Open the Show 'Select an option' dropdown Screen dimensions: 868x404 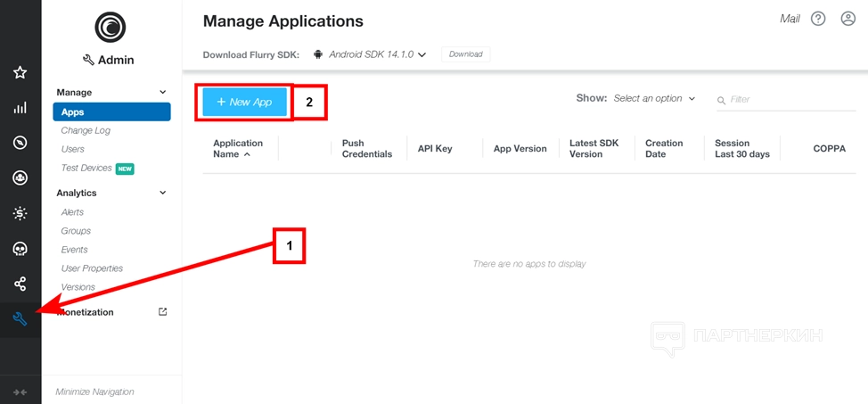pos(654,98)
